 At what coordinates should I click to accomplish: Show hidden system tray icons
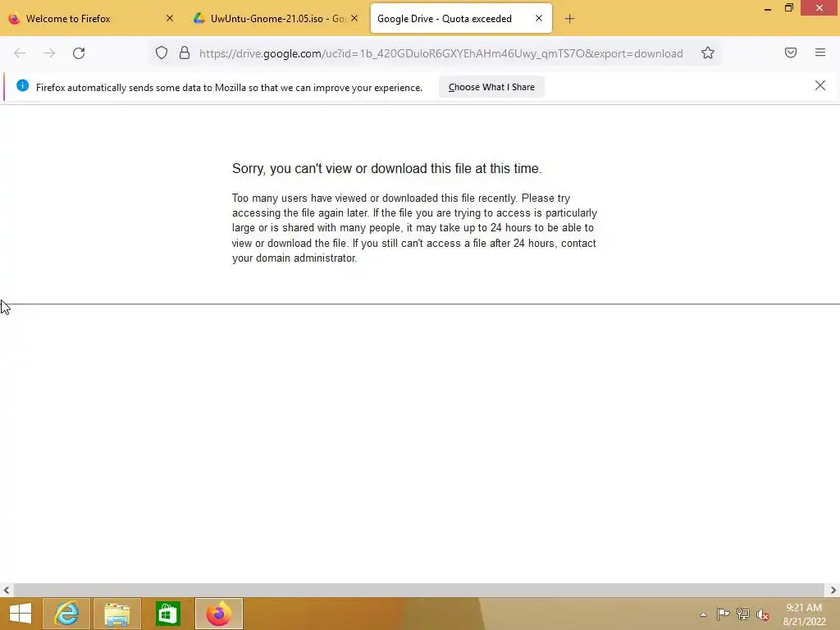click(703, 614)
